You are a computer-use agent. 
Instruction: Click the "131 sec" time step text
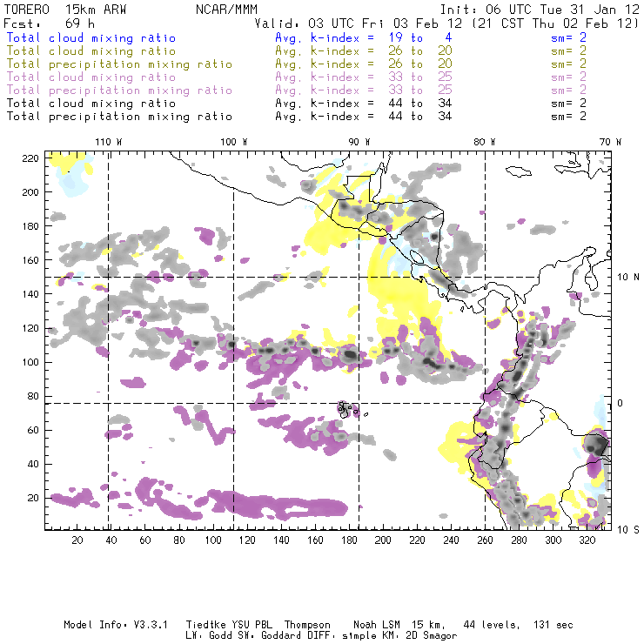553,625
